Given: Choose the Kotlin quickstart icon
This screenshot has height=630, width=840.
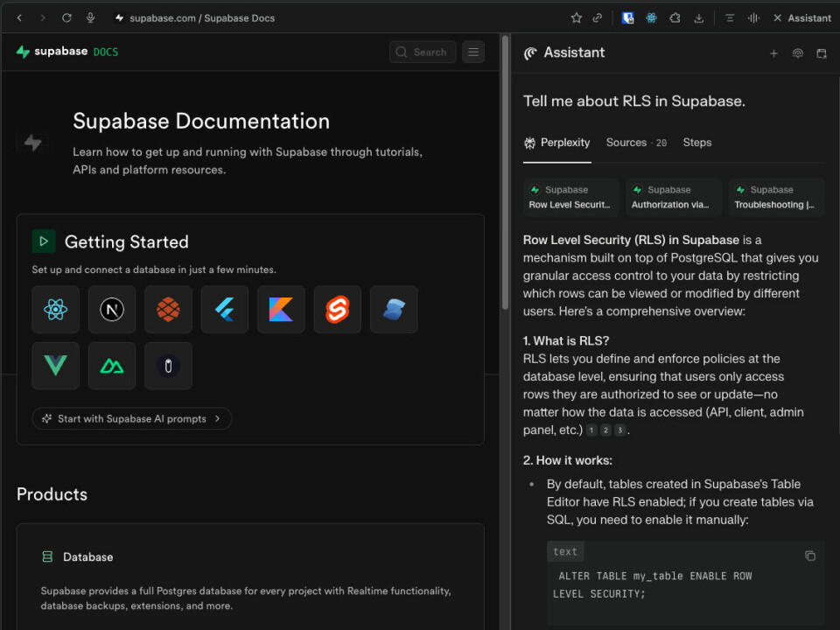Looking at the screenshot, I should [x=281, y=309].
